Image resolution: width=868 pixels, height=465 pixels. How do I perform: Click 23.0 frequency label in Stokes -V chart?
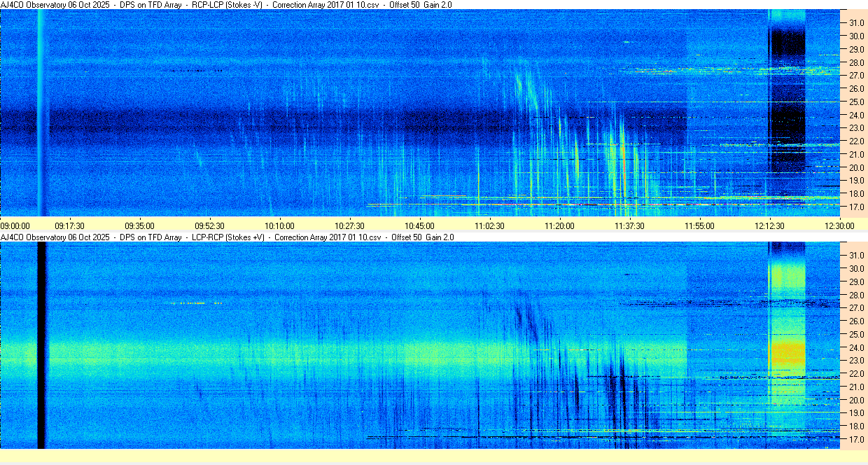click(857, 128)
